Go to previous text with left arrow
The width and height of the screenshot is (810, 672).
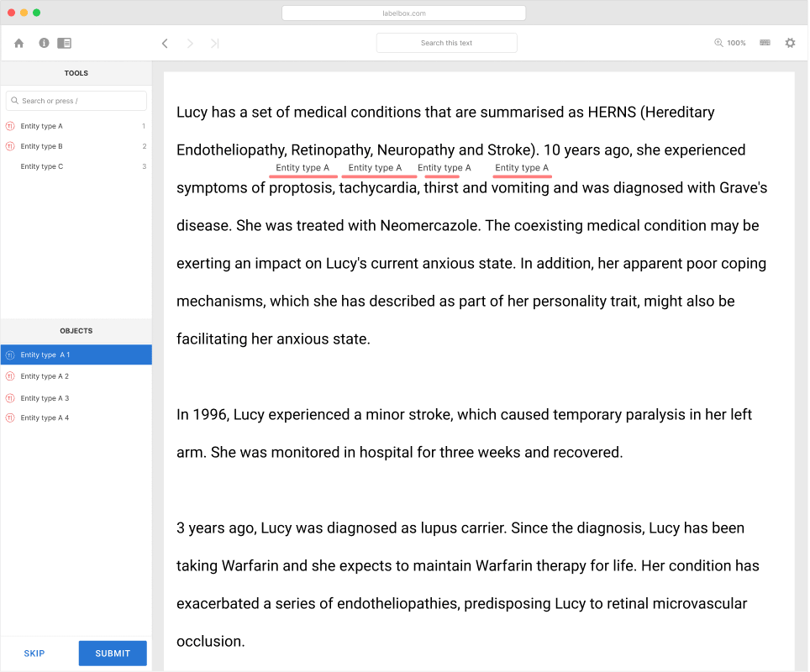pyautogui.click(x=165, y=44)
